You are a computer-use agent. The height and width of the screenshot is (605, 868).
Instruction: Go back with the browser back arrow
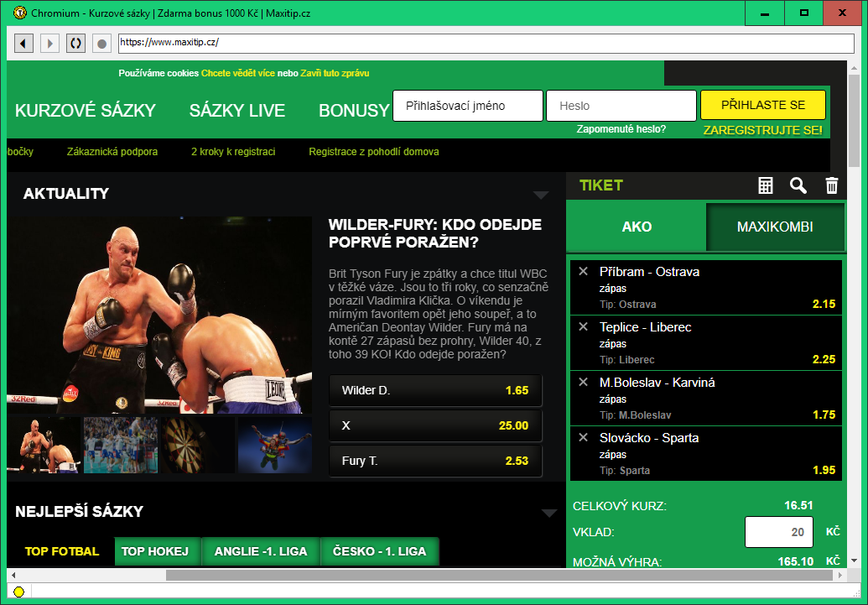point(23,44)
